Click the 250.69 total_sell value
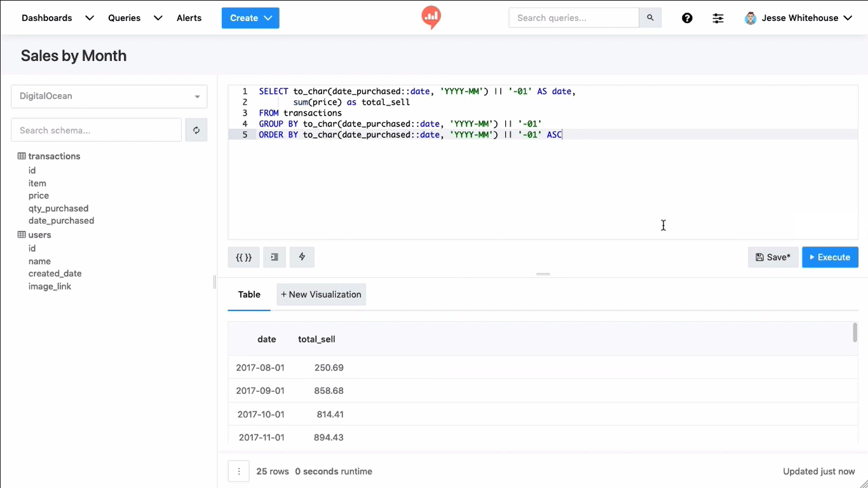Screen dimensions: 868x488 [329, 368]
